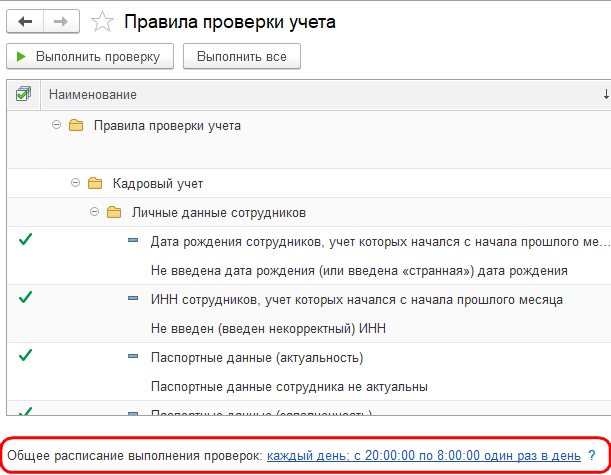Viewport: 611px width, 475px height.
Task: Go back with the left arrow button
Action: pyautogui.click(x=25, y=21)
